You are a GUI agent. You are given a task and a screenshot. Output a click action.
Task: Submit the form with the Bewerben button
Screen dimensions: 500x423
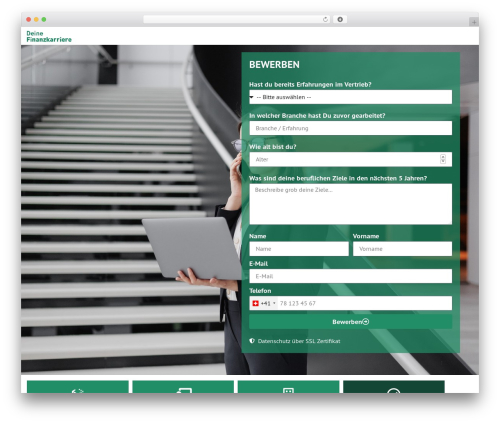pos(350,322)
